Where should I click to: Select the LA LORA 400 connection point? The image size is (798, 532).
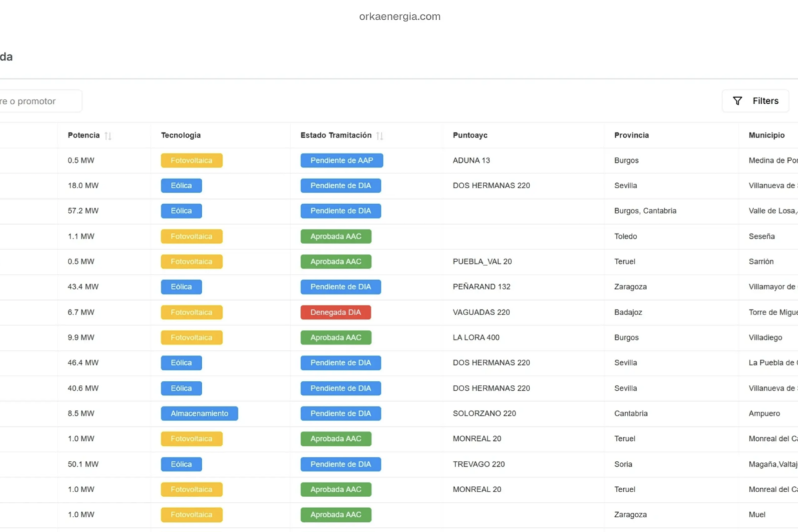[476, 337]
